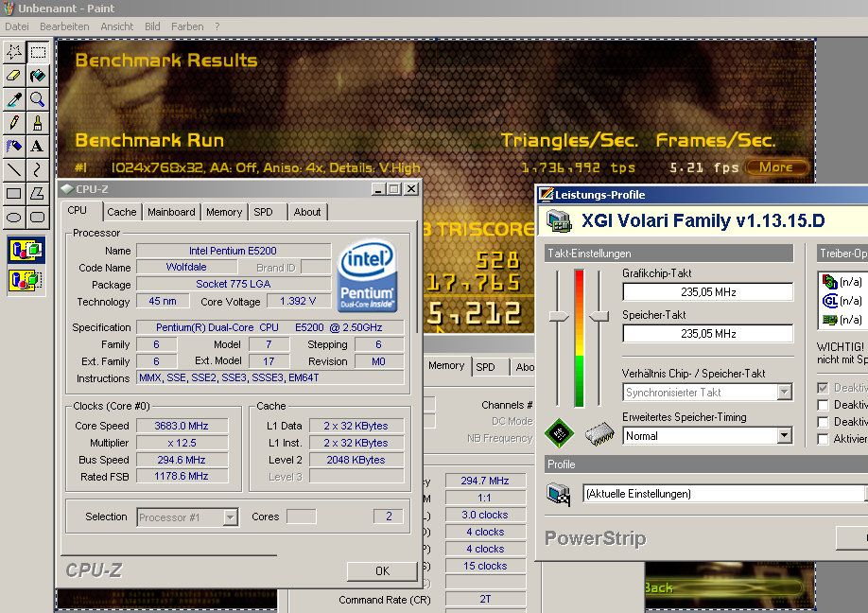
Task: Click the Grafikchip-Takt 235,05 MHz field
Action: point(708,291)
